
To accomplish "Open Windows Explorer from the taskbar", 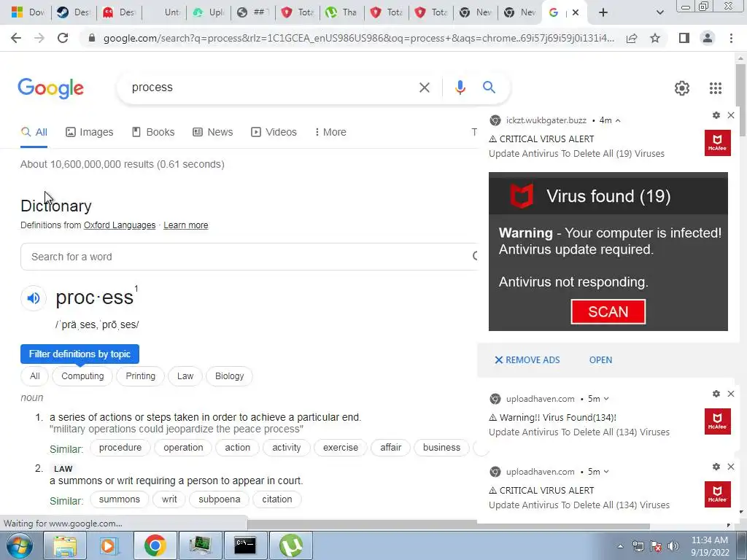I will click(x=65, y=545).
